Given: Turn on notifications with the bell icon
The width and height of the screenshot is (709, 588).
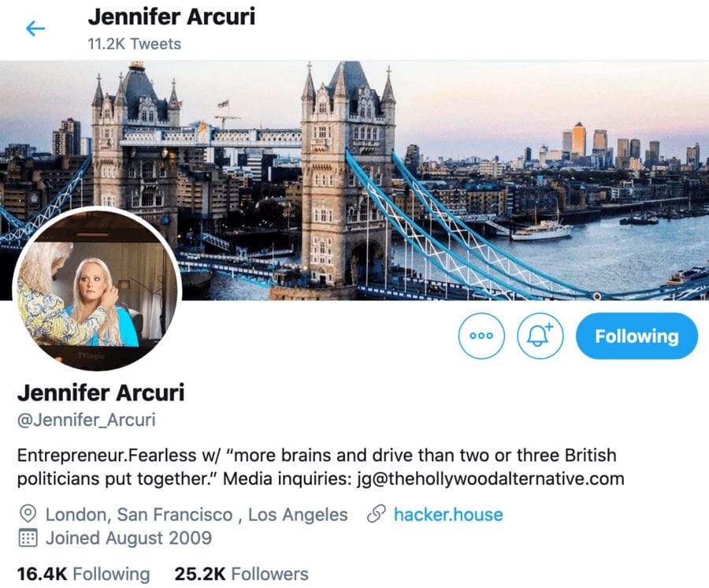Looking at the screenshot, I should click(540, 336).
